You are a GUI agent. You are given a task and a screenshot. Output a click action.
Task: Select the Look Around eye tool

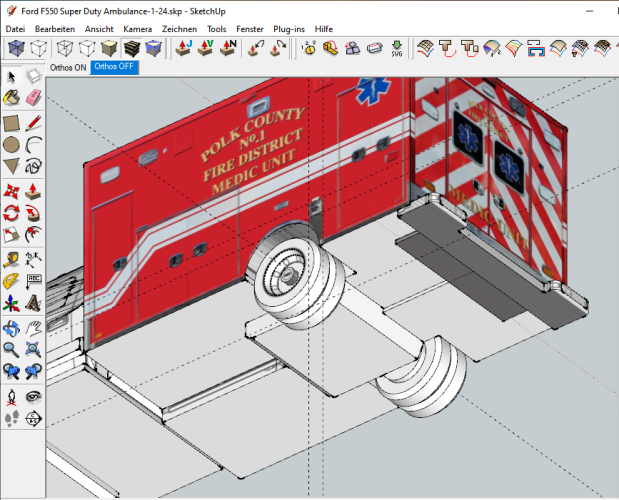point(34,397)
